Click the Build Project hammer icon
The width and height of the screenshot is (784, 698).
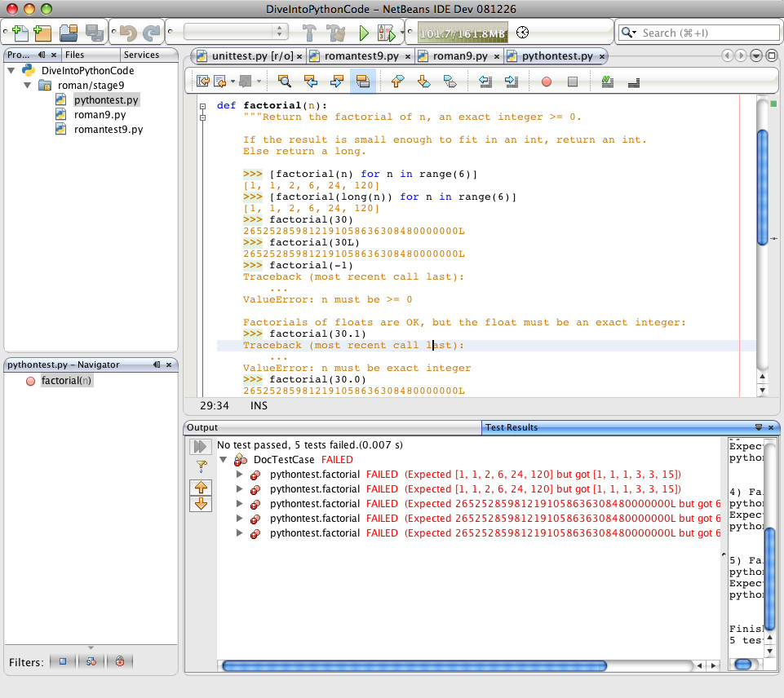(309, 33)
